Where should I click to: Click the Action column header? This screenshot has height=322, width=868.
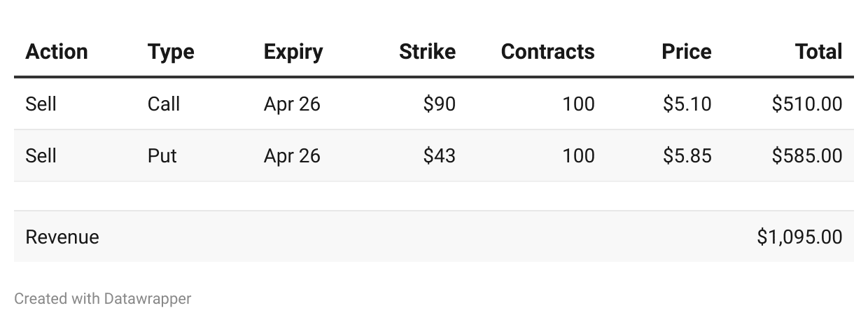point(57,52)
